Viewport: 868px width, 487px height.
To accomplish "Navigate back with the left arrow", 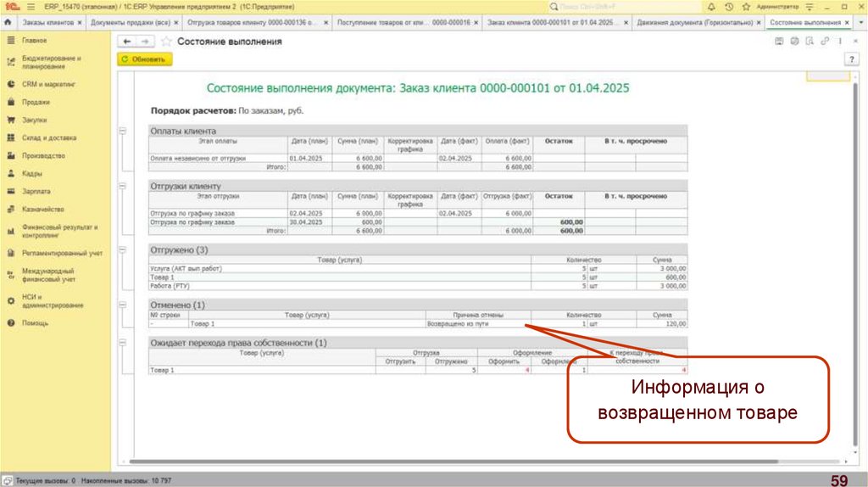I will click(x=127, y=42).
